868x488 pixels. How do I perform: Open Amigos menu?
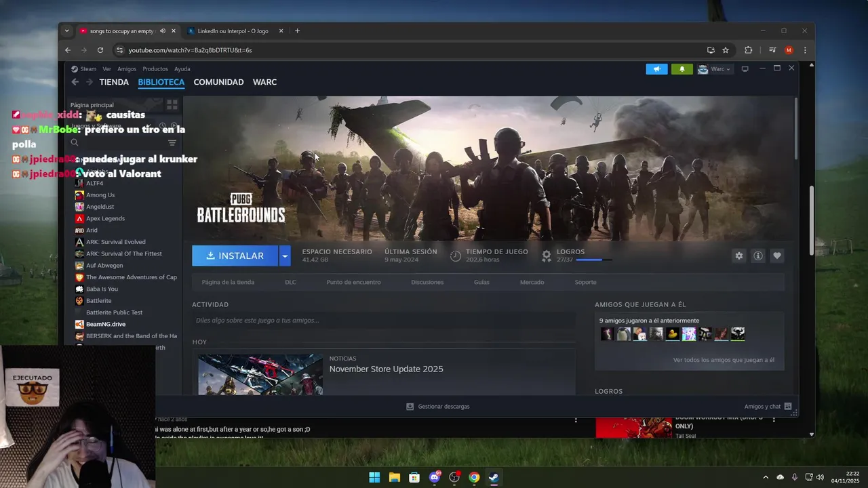click(127, 69)
